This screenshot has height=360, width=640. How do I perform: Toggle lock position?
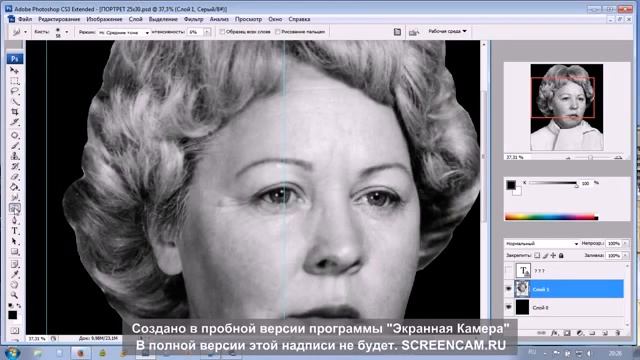point(553,256)
